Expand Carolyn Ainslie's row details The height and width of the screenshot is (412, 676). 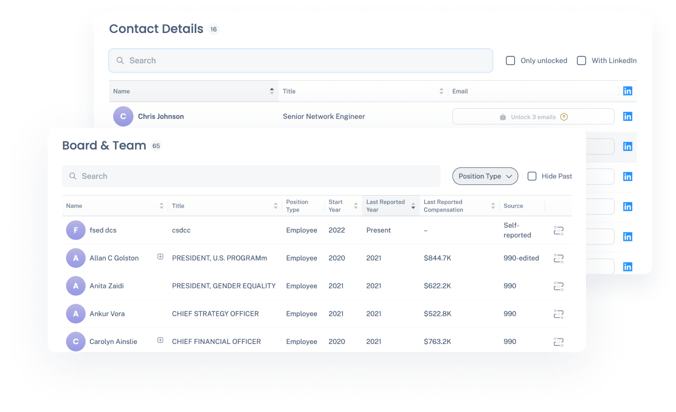pyautogui.click(x=160, y=341)
